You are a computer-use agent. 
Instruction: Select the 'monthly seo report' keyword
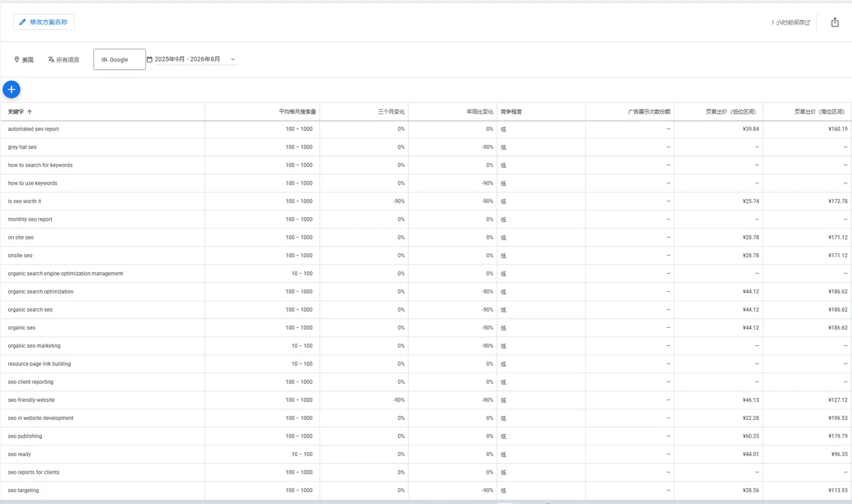(30, 219)
